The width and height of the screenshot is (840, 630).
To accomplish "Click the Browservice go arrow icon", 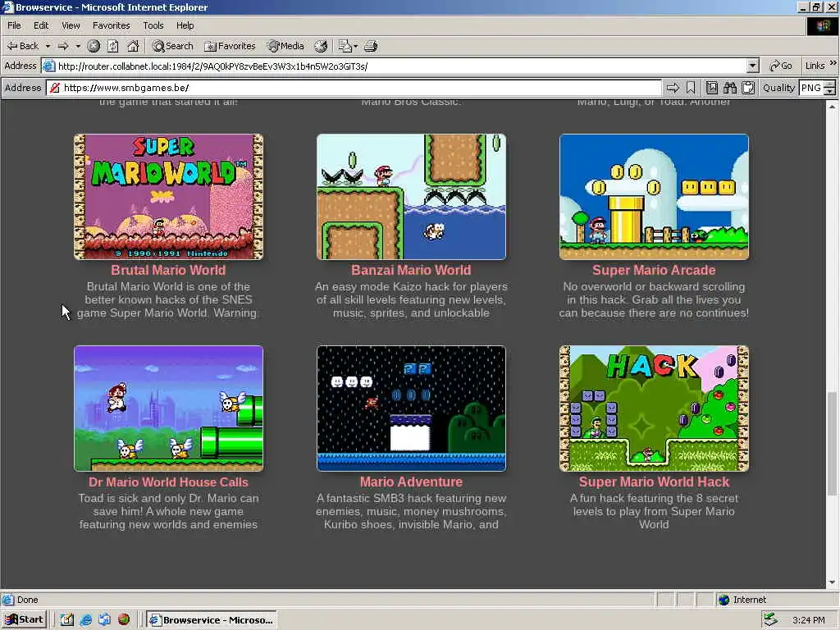I will 673,88.
